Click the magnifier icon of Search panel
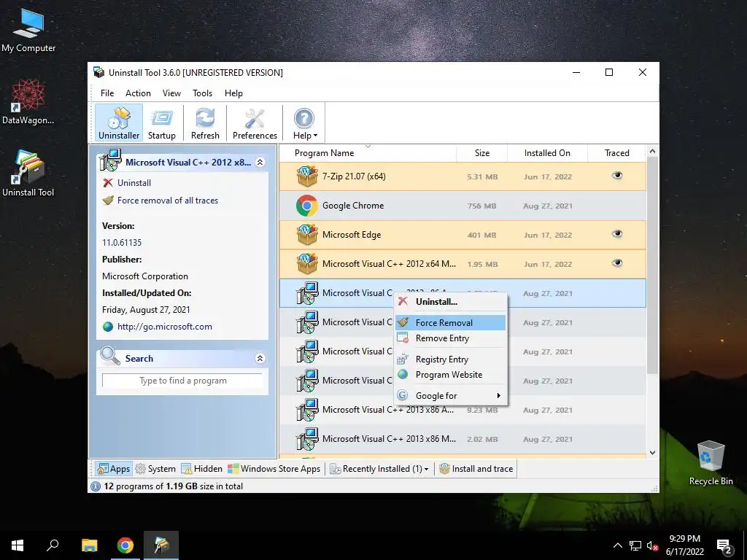The image size is (747, 560). 110,356
